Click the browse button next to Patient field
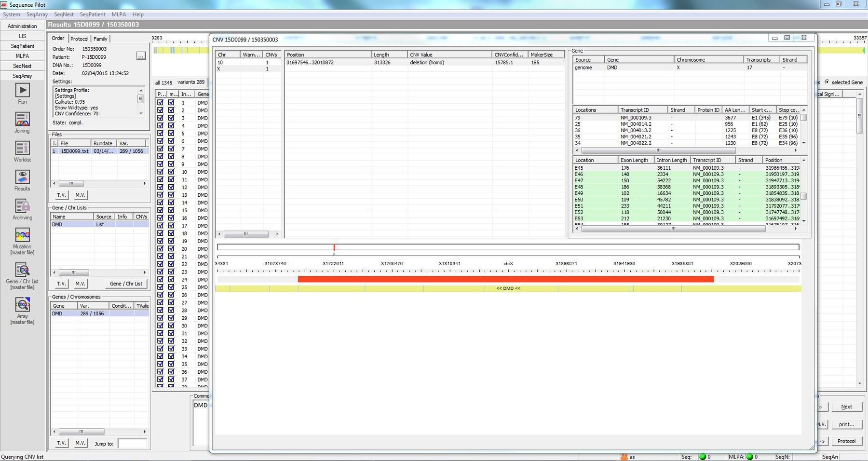This screenshot has height=461, width=868. (140, 56)
